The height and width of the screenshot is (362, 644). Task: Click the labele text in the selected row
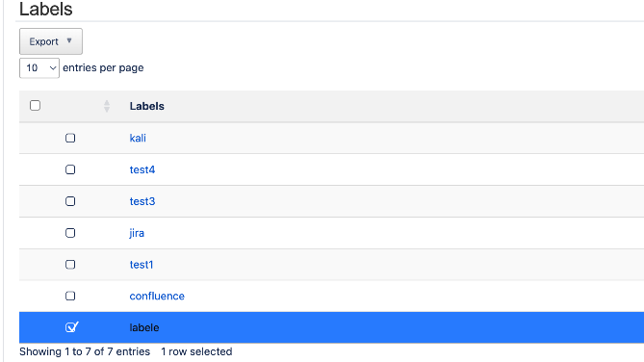pos(144,328)
